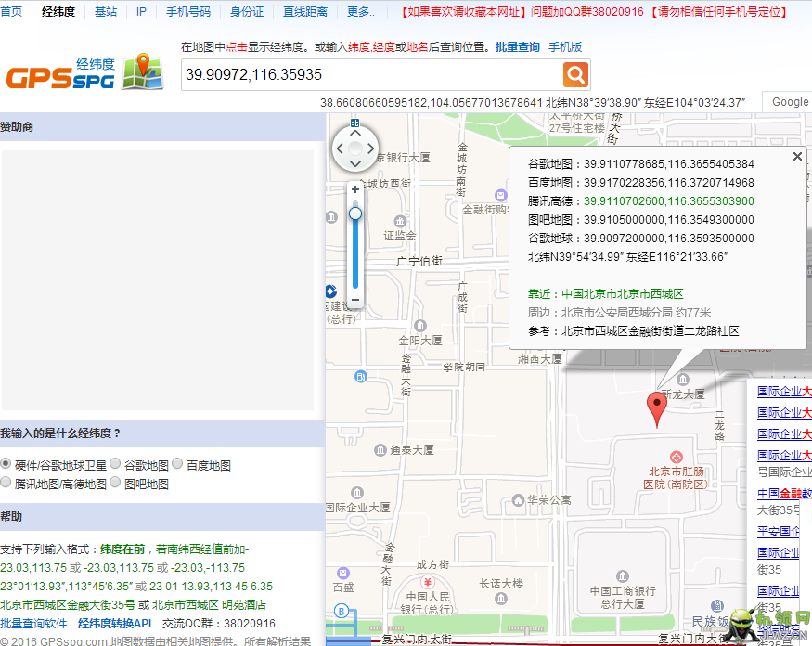Open the IP nav item

(141, 11)
